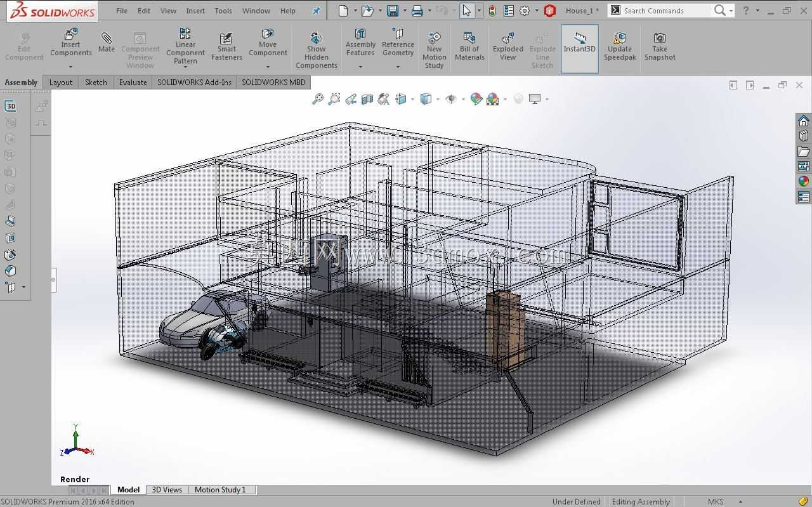Select Zoom to Area tool
Image resolution: width=812 pixels, height=507 pixels.
point(334,99)
